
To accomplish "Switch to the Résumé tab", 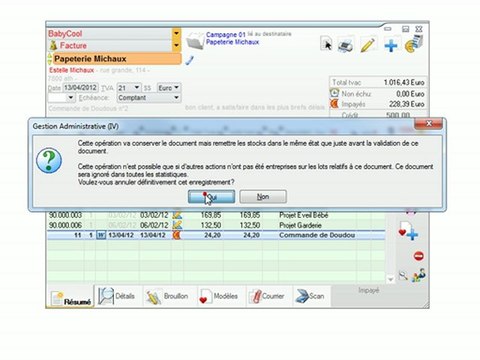I will (x=71, y=298).
